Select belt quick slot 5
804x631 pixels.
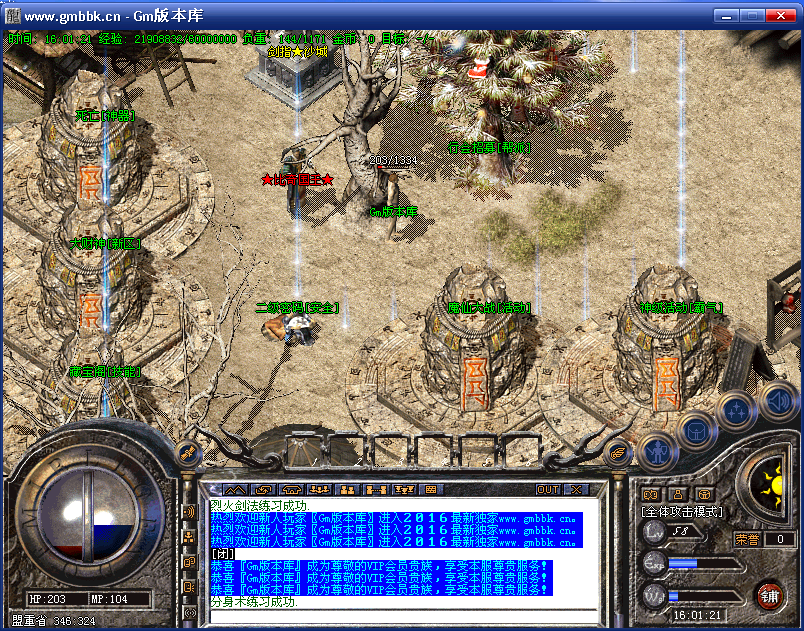point(477,451)
